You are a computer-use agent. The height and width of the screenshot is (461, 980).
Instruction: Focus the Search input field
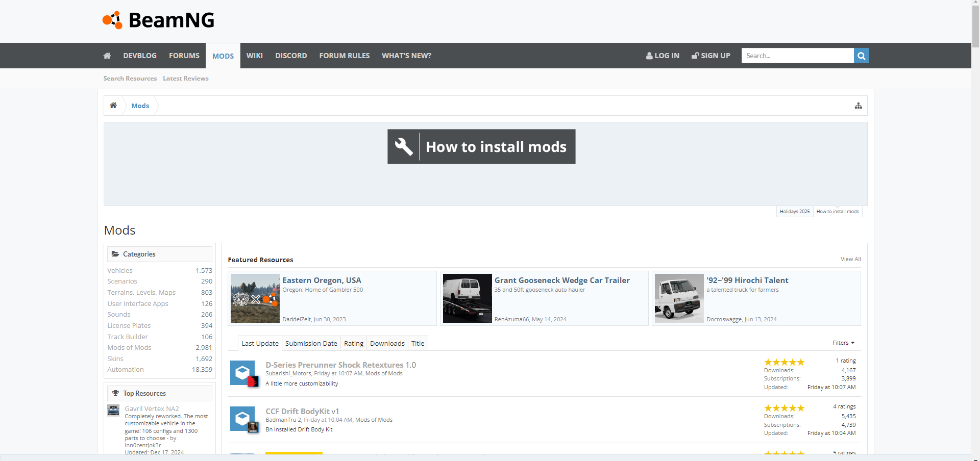point(797,56)
